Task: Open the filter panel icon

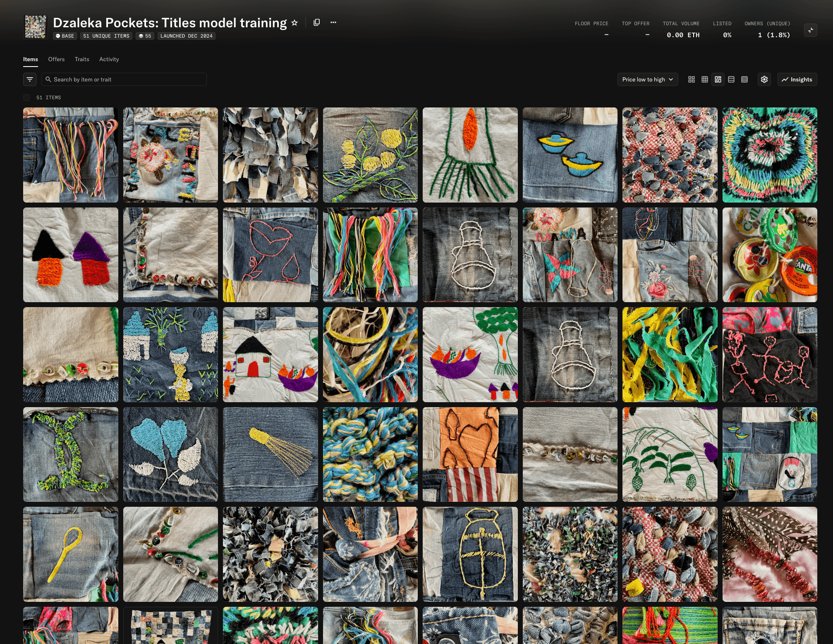Action: (30, 79)
